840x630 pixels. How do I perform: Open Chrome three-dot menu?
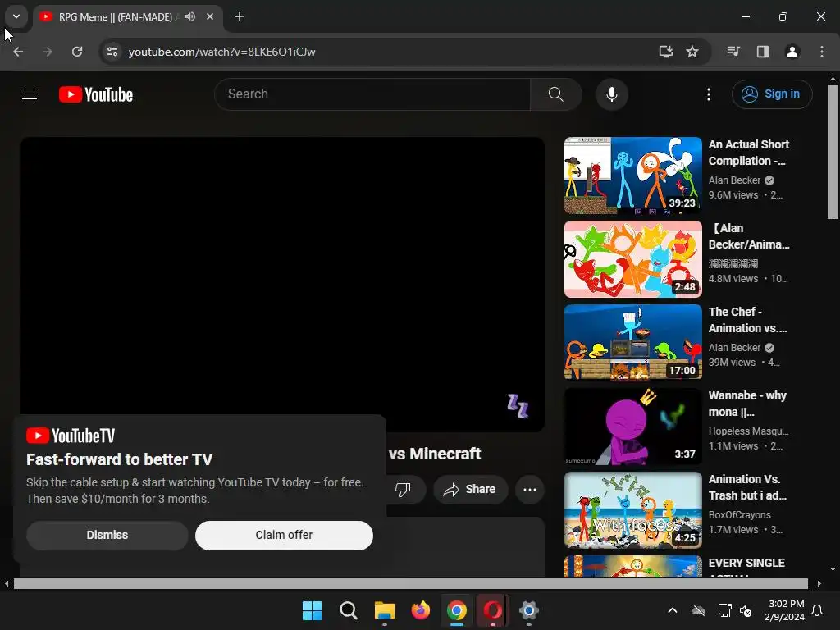point(822,52)
